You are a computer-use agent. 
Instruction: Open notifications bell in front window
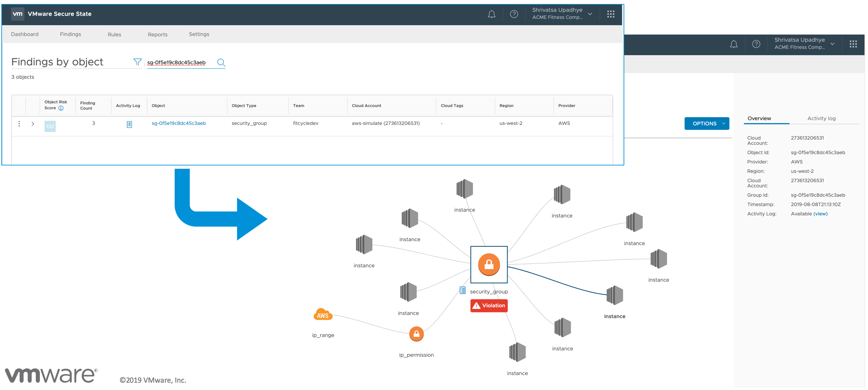(491, 14)
